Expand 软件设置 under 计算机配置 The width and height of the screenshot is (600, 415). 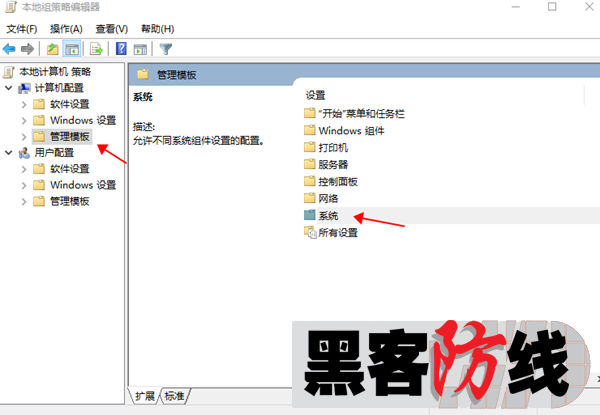[24, 104]
